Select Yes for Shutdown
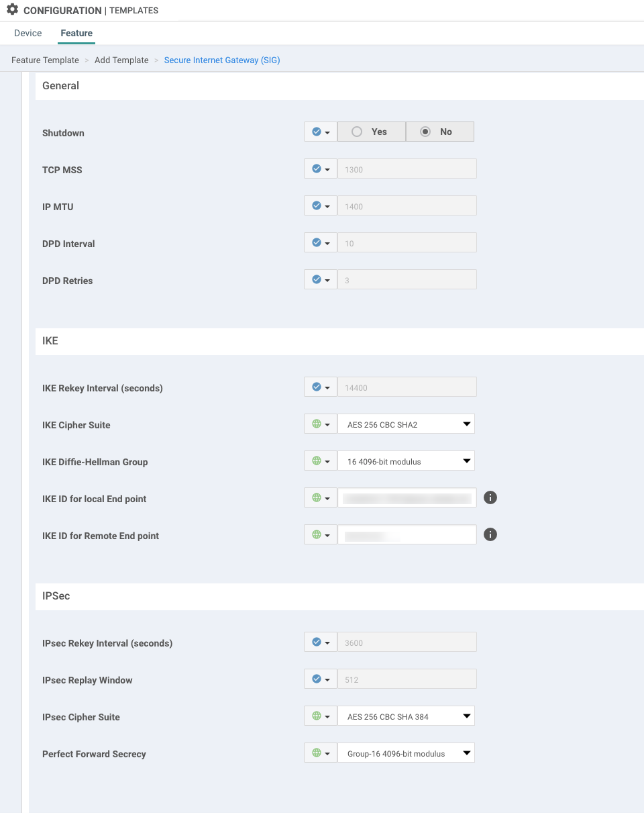The width and height of the screenshot is (644, 813). [x=371, y=132]
